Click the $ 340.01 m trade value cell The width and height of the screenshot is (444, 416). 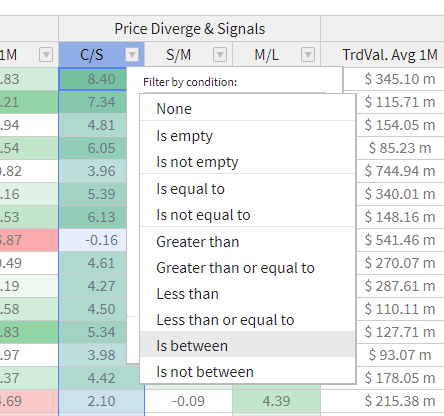pyautogui.click(x=400, y=194)
